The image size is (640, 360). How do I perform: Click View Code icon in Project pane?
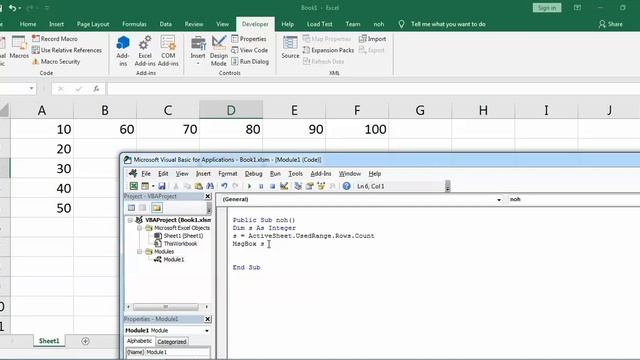pos(131,208)
